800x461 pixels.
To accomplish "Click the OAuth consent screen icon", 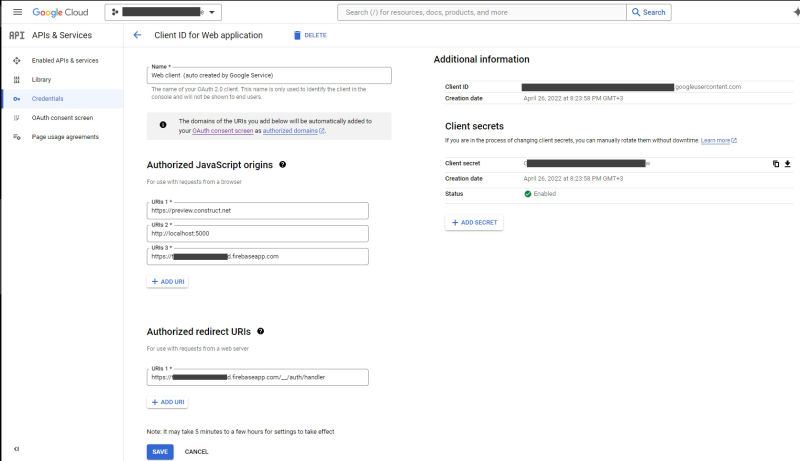I will (17, 118).
